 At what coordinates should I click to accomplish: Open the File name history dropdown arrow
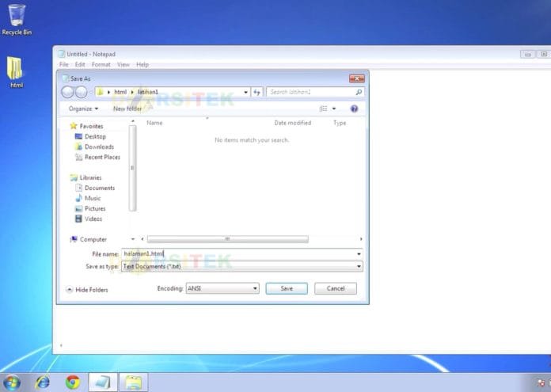point(359,254)
